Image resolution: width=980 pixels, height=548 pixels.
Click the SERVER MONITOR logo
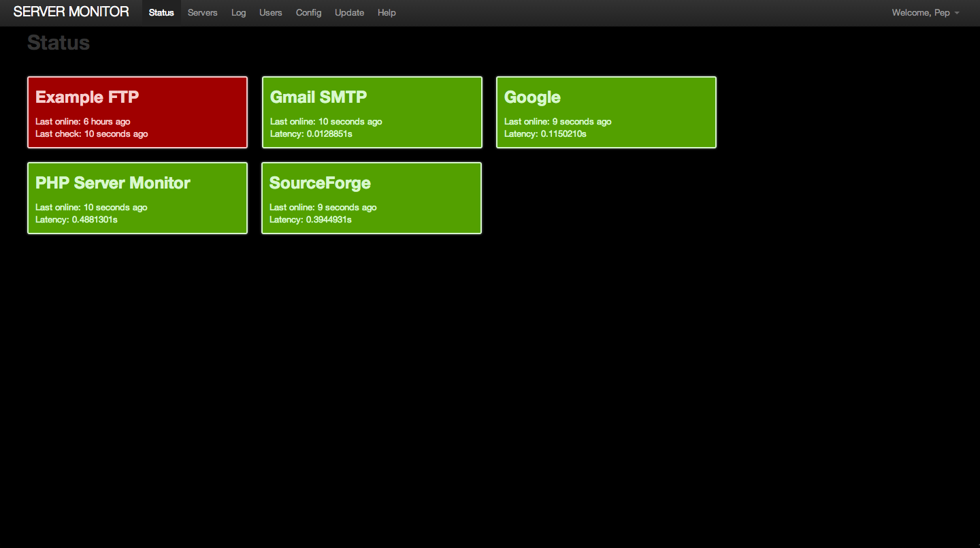click(x=71, y=12)
